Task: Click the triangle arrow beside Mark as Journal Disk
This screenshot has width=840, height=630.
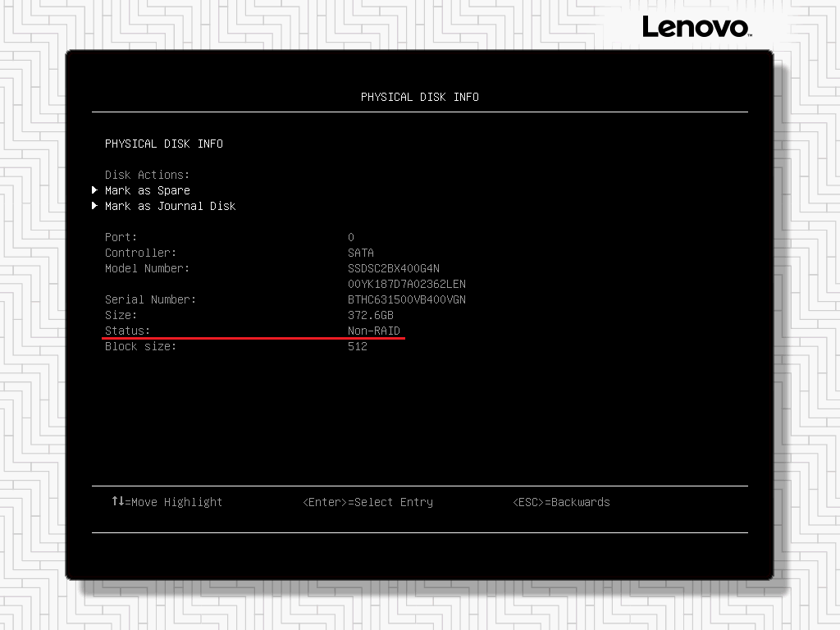Action: tap(95, 206)
